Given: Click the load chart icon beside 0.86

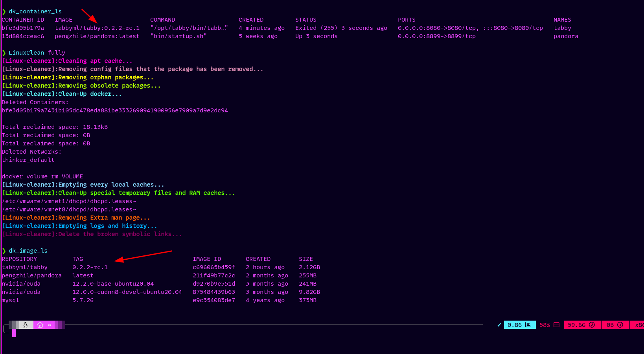Looking at the screenshot, I should pyautogui.click(x=528, y=325).
